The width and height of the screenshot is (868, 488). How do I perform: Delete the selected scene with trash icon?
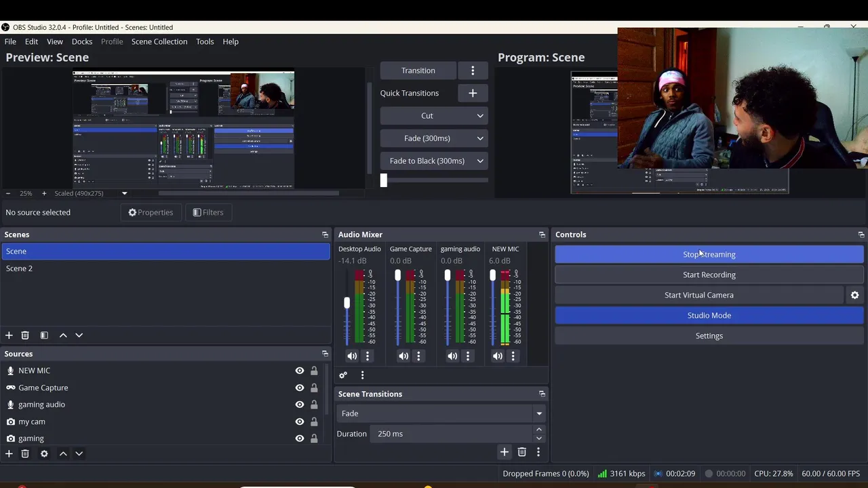(25, 335)
